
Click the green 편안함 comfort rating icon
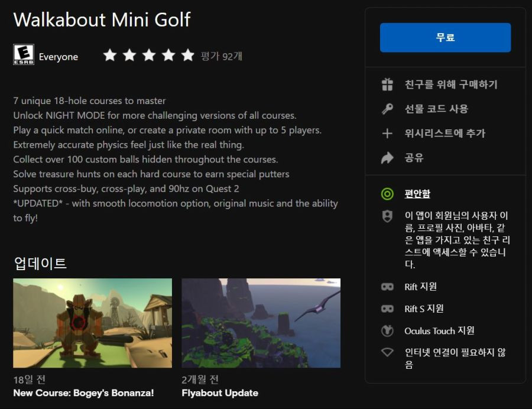[x=387, y=194]
